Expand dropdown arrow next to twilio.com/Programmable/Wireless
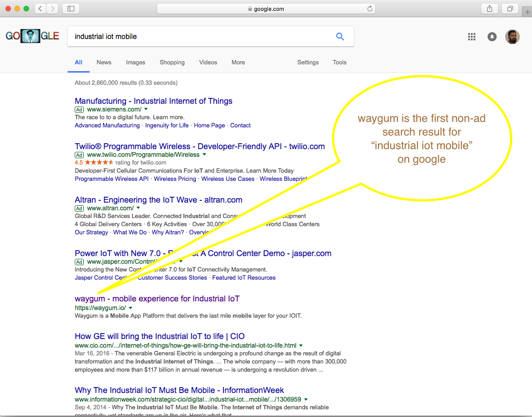Viewport: 532px width, 417px height. point(204,155)
